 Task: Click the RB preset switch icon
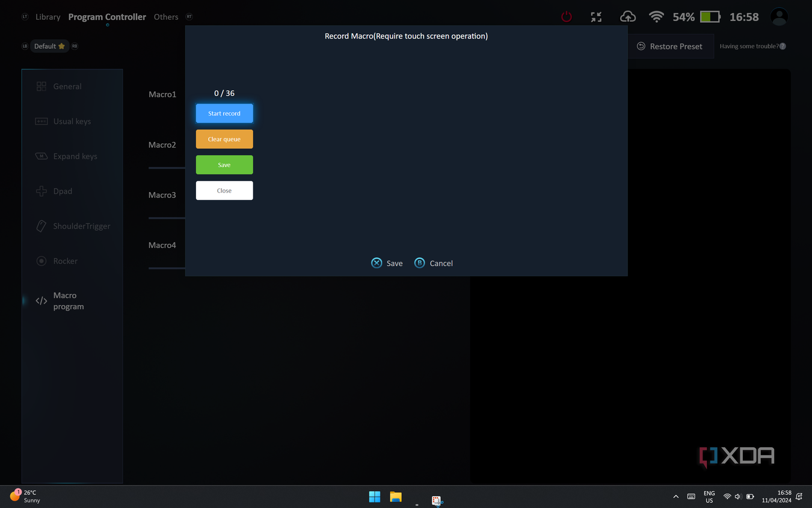click(x=75, y=46)
